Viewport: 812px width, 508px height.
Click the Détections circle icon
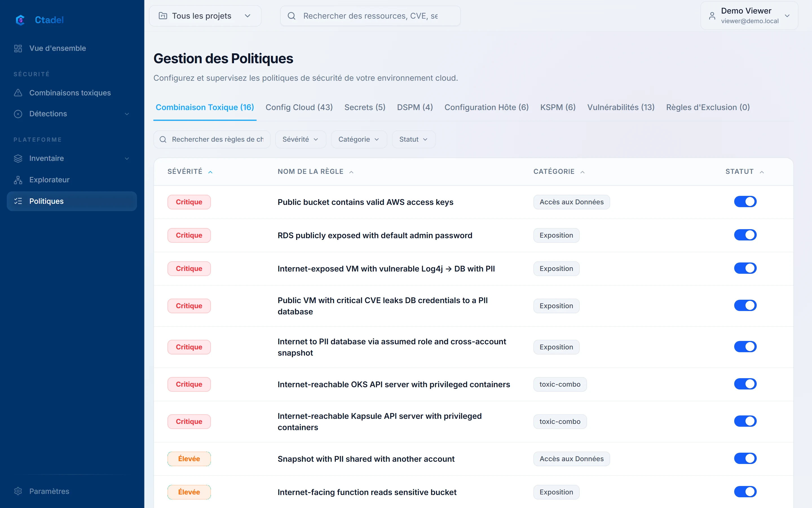[18, 114]
